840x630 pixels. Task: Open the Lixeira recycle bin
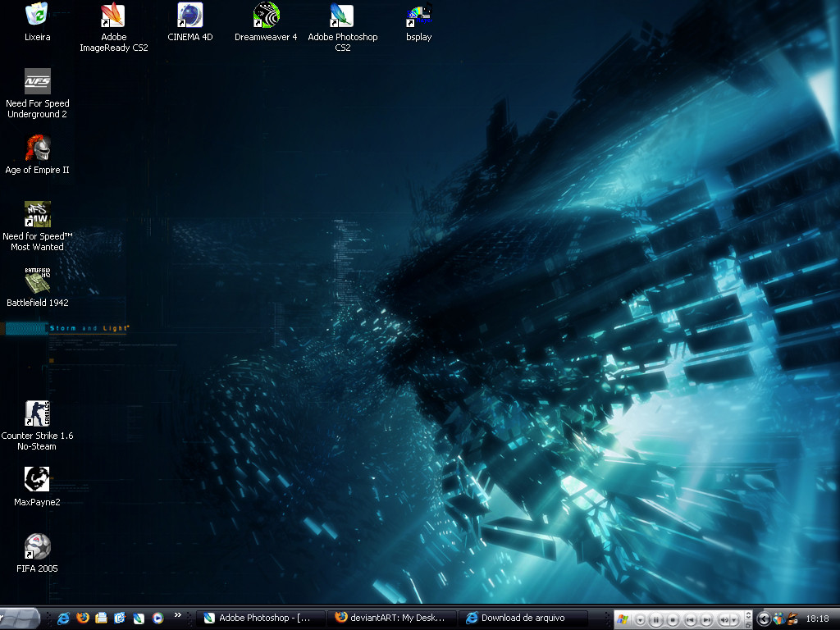pyautogui.click(x=37, y=16)
